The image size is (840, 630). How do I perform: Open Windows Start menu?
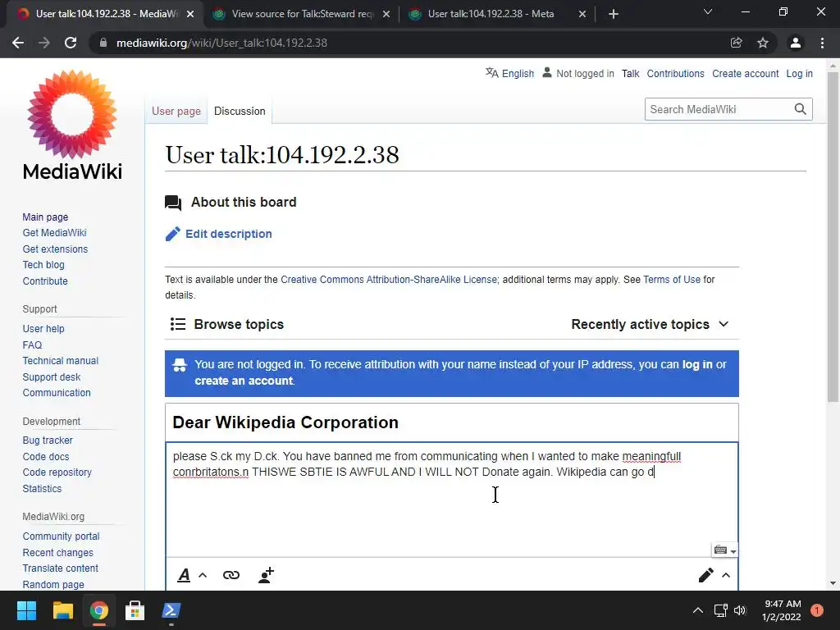pyautogui.click(x=26, y=610)
